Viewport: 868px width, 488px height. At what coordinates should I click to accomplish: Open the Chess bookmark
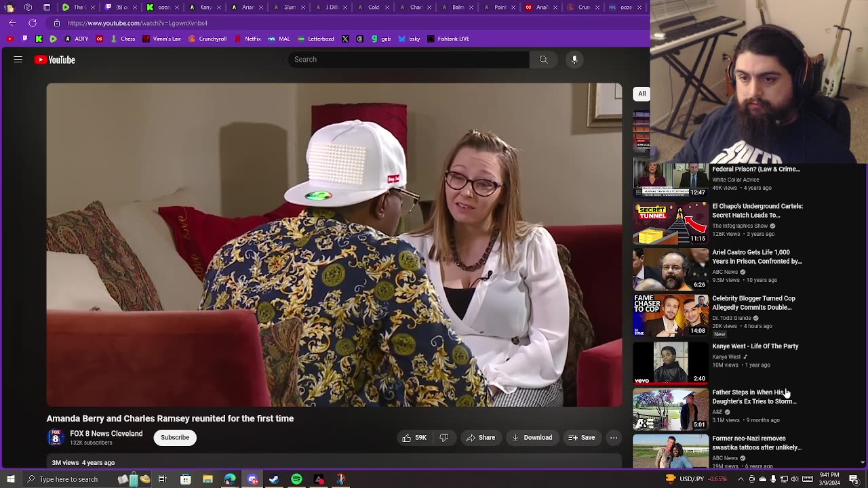point(123,39)
